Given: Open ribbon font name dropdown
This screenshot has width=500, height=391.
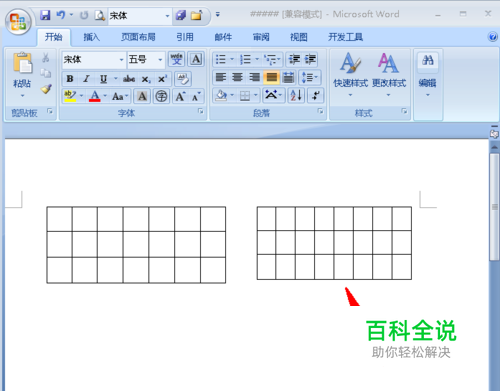Looking at the screenshot, I should [121, 60].
